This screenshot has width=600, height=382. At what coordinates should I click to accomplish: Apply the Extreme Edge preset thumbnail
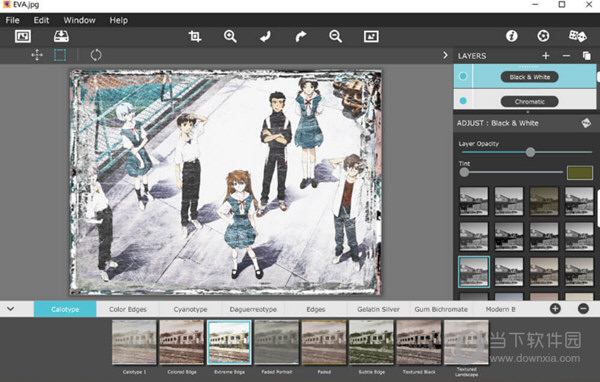(x=229, y=342)
